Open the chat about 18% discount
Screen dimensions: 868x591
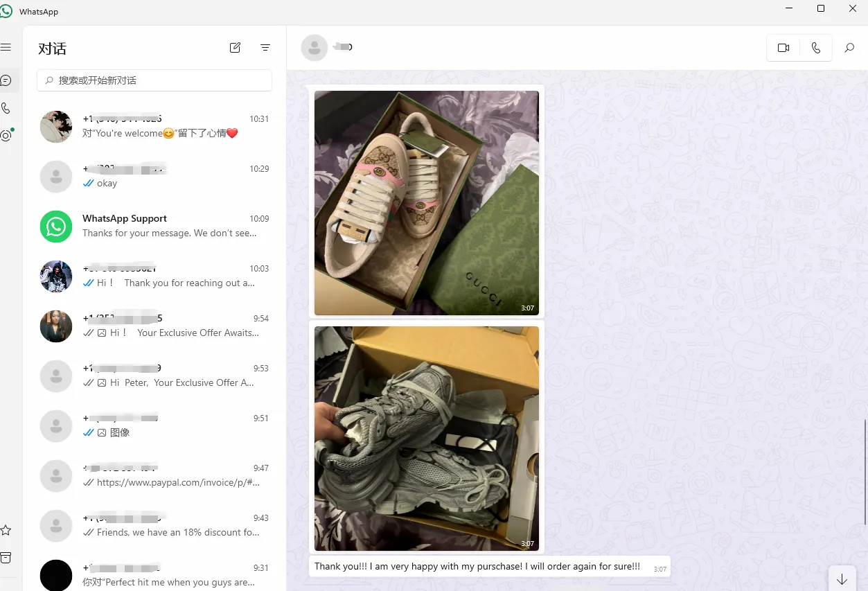154,525
